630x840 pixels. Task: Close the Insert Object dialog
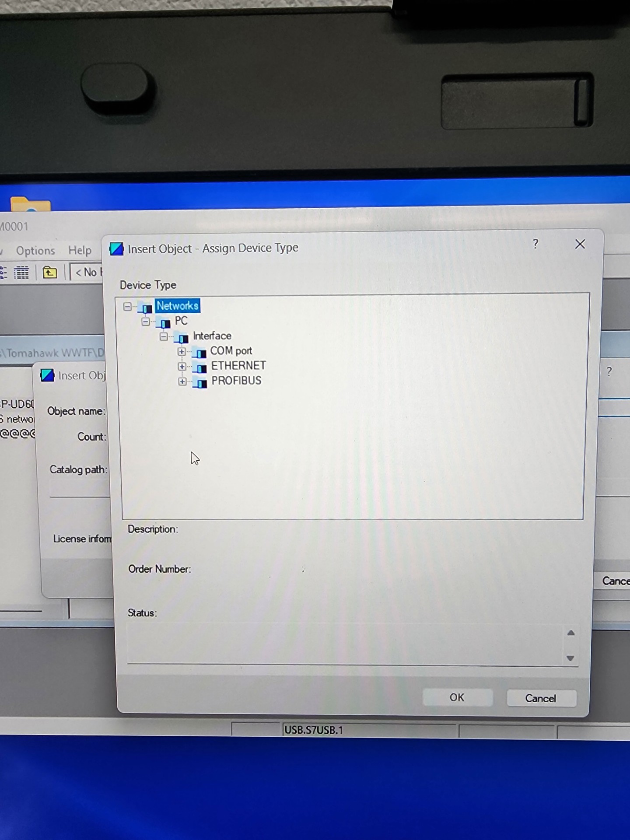580,244
